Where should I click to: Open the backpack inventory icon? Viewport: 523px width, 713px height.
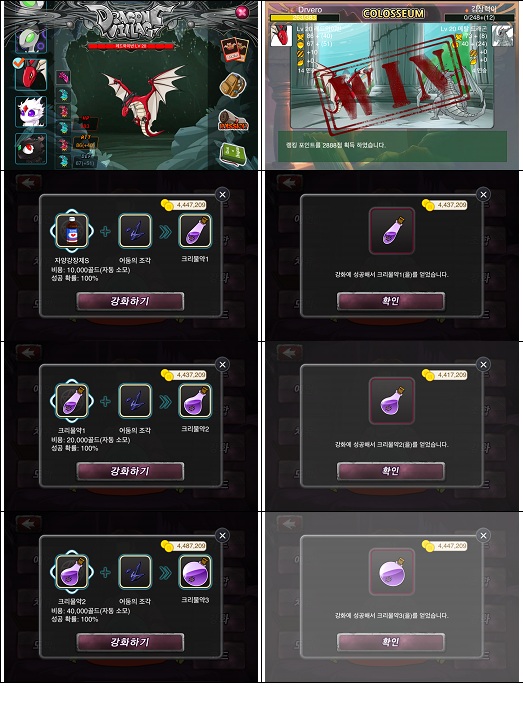[233, 85]
